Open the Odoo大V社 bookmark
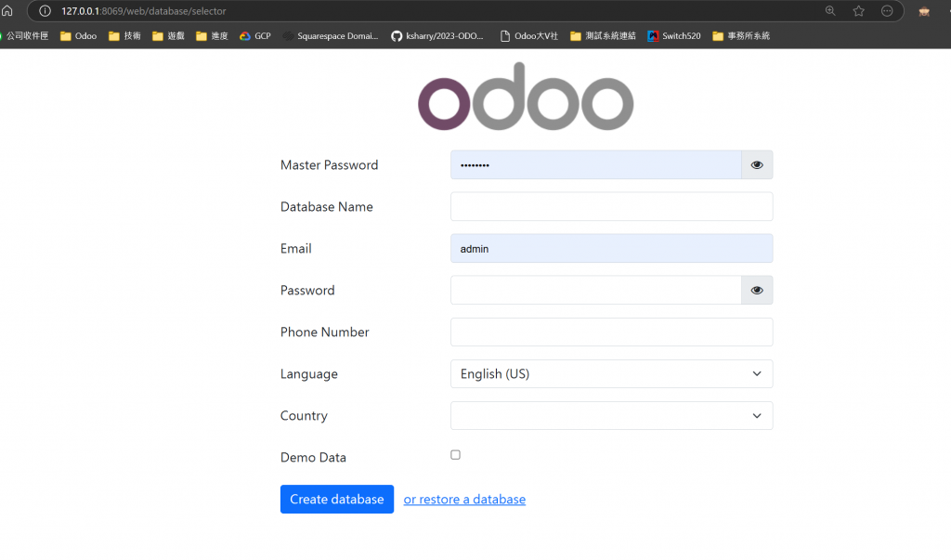Screen dimensions: 951x560 pyautogui.click(x=529, y=36)
